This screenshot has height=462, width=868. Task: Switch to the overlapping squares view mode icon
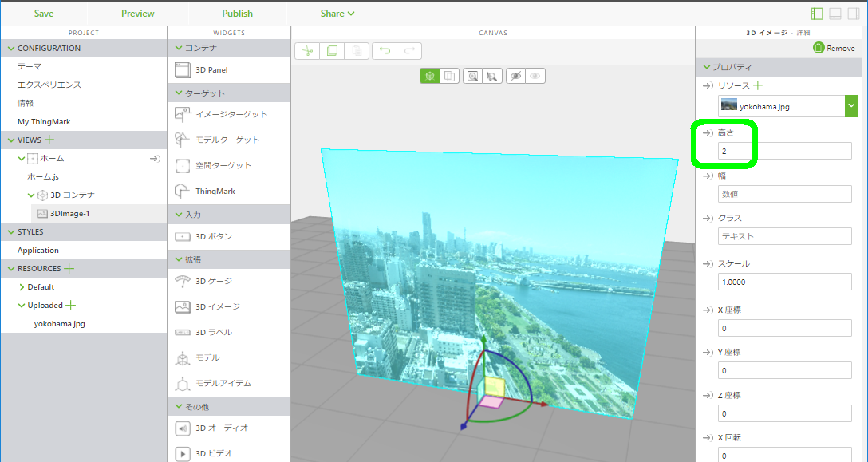(x=449, y=76)
